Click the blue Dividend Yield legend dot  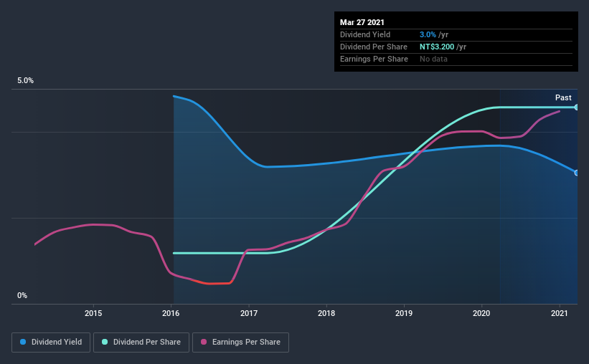(23, 342)
